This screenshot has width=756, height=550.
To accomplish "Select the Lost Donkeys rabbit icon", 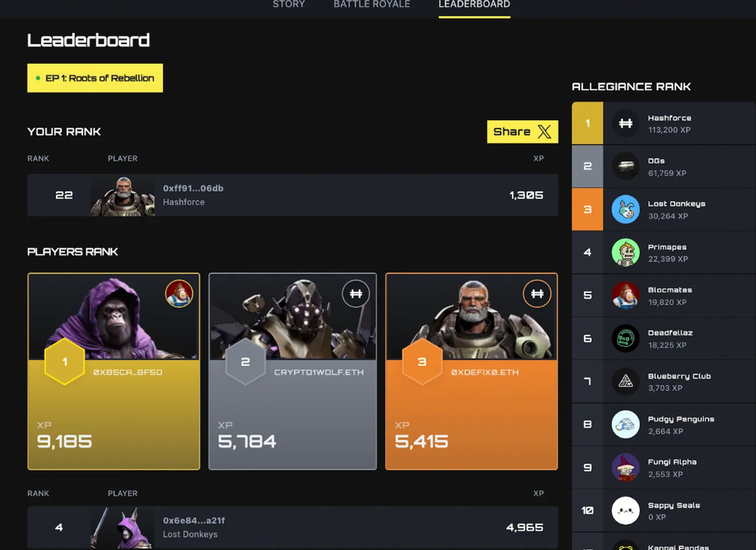I will point(625,209).
